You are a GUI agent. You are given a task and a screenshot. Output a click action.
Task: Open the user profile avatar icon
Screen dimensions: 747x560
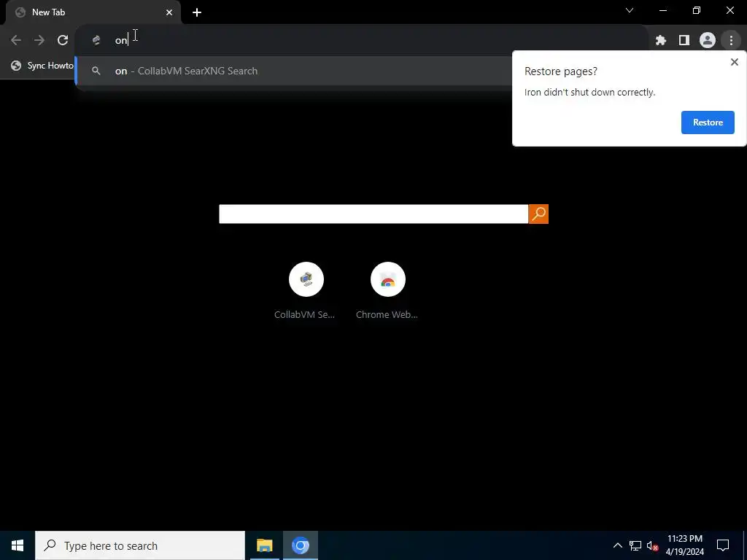coord(708,41)
